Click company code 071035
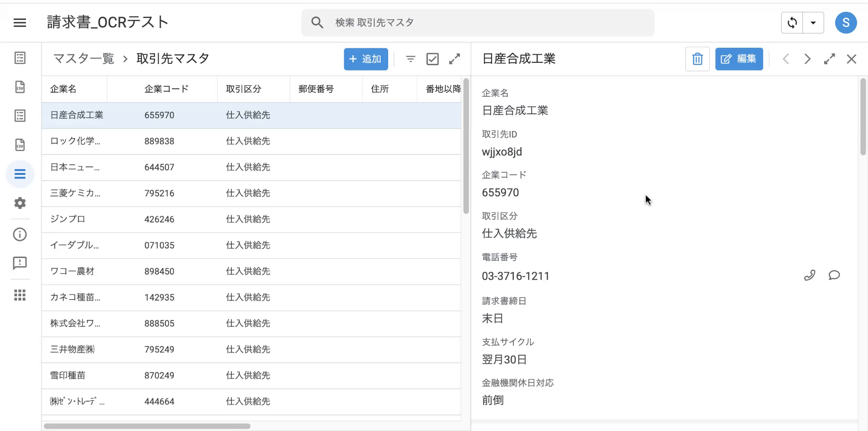This screenshot has height=431, width=868. point(159,245)
